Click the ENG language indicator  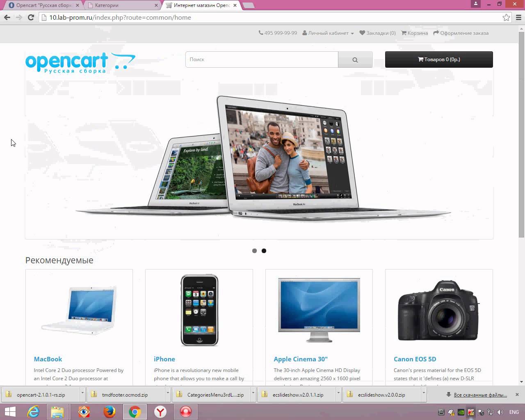[x=514, y=412]
